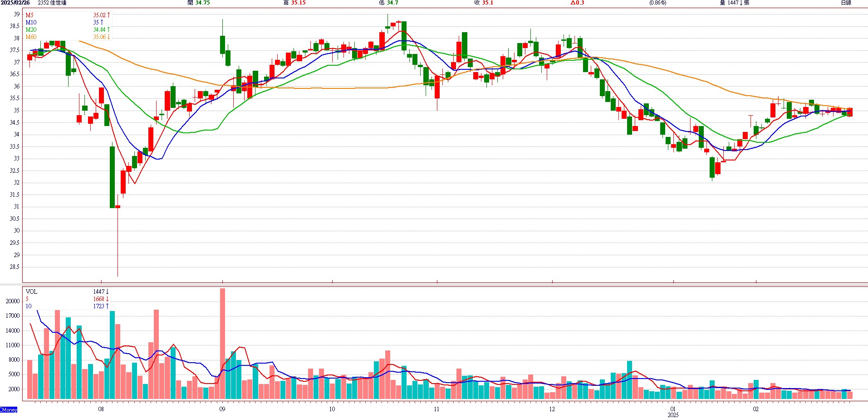
Task: Click the 12 month marker on time axis
Action: click(552, 409)
